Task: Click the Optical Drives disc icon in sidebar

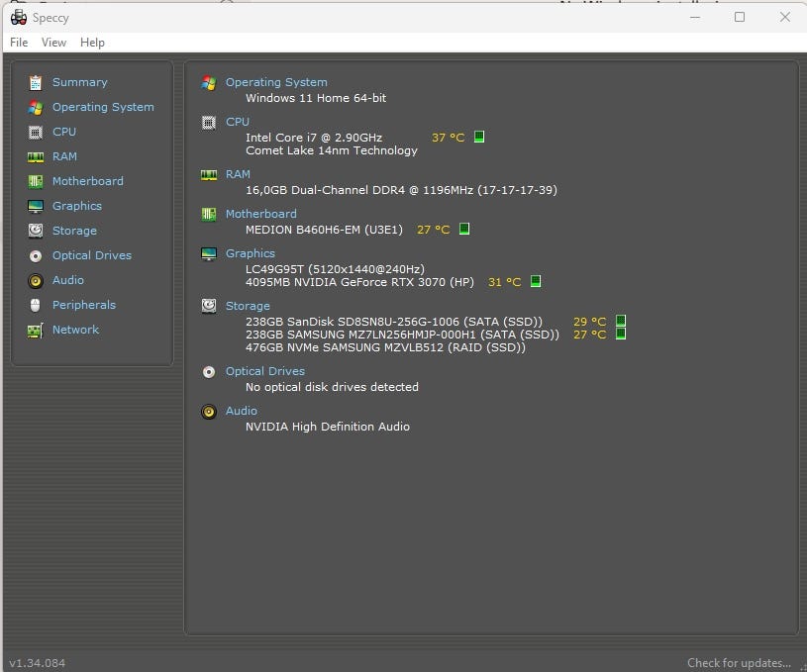Action: coord(36,255)
